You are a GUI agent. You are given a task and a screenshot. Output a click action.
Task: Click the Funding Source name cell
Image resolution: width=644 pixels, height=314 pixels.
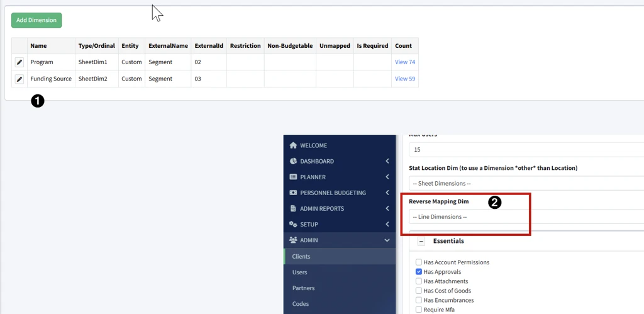[x=52, y=79]
